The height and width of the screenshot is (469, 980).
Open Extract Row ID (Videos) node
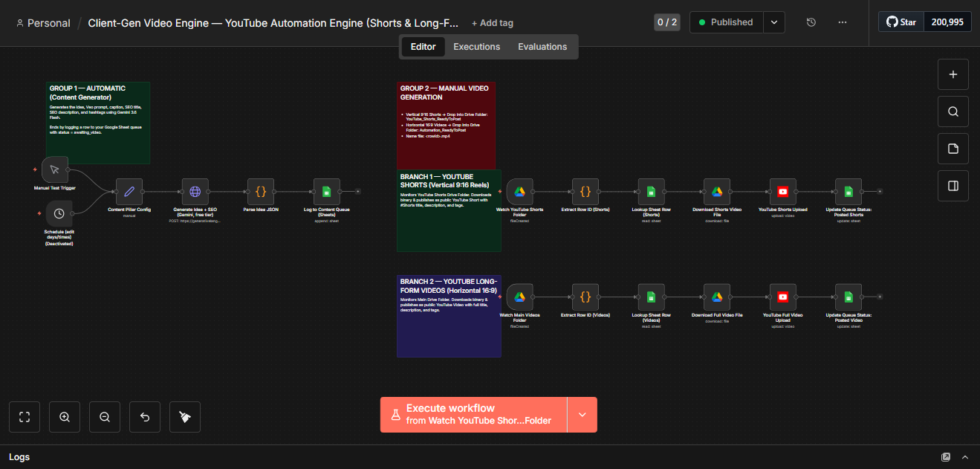[x=585, y=297]
